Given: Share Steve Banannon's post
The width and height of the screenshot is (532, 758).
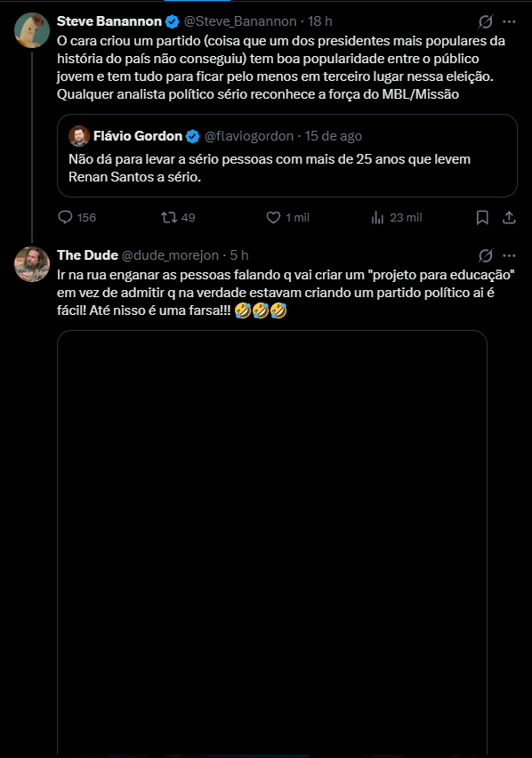Looking at the screenshot, I should (509, 218).
